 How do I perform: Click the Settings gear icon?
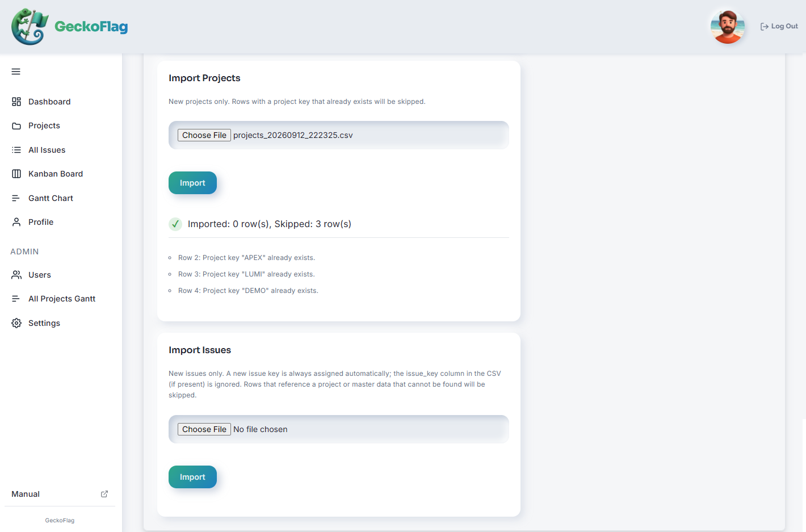[16, 323]
